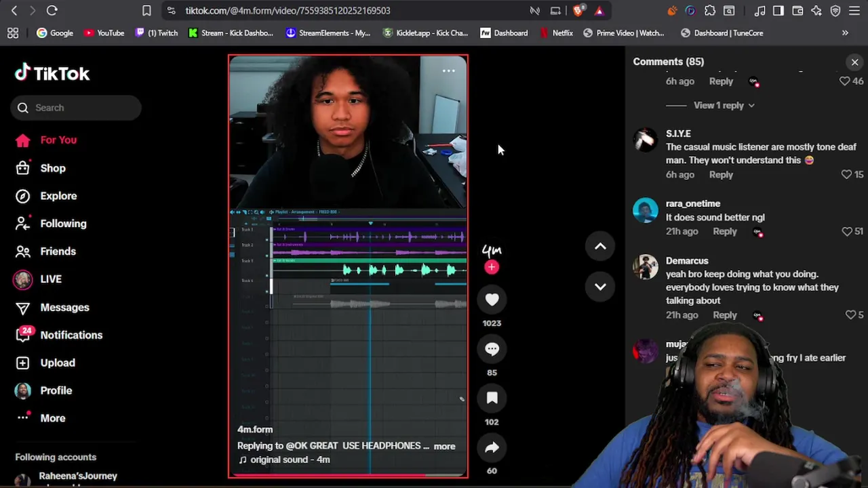Open the Brave VPN shield icon
868x488 pixels.
tap(835, 10)
